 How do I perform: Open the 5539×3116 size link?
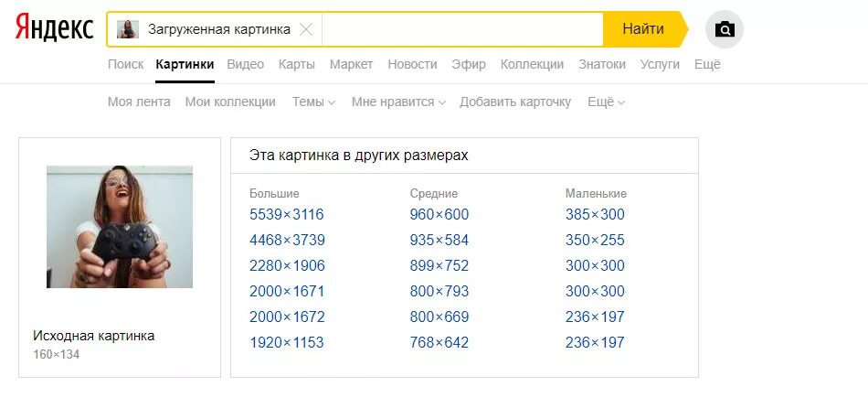coord(287,215)
